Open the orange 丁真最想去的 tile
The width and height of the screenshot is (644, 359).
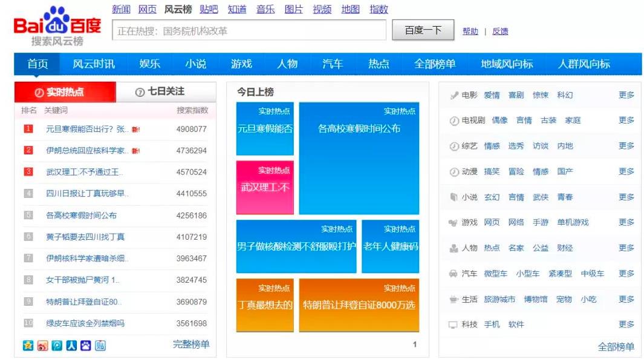pyautogui.click(x=265, y=305)
